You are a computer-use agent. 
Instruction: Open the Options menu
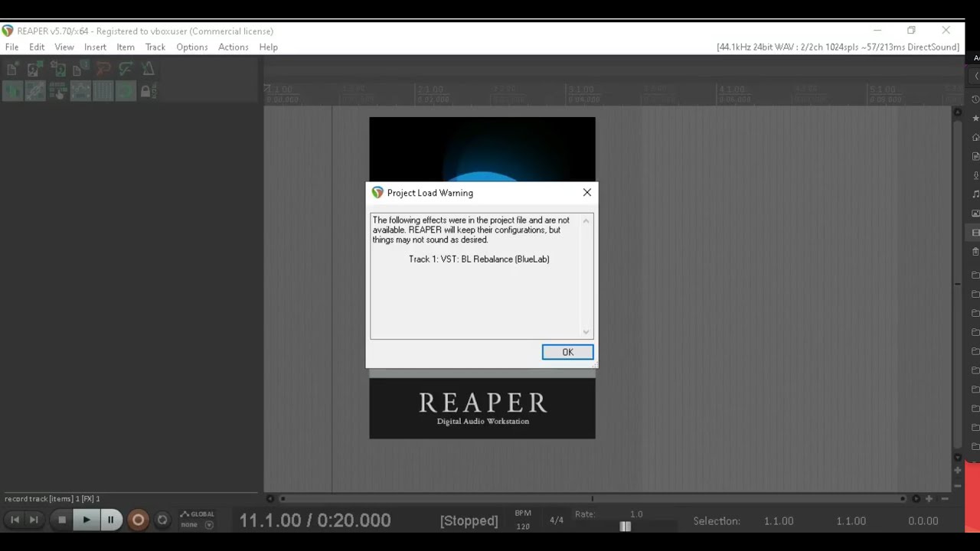click(192, 47)
